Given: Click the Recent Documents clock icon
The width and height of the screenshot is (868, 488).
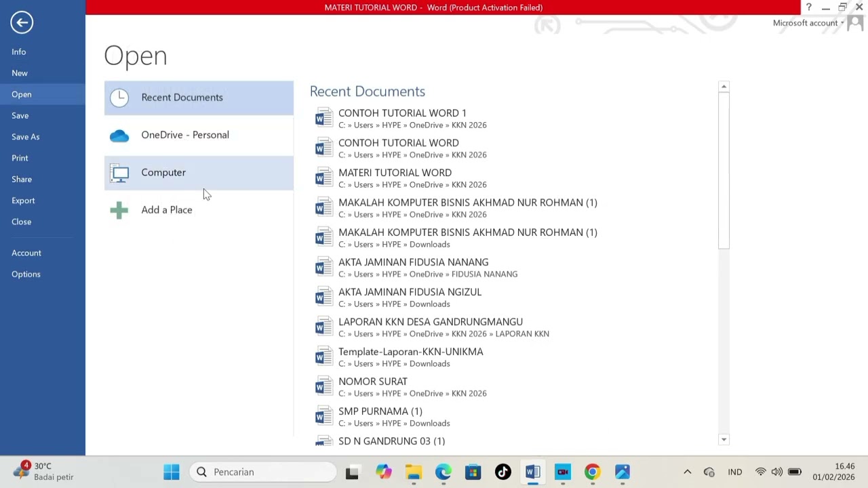Looking at the screenshot, I should coord(119,98).
